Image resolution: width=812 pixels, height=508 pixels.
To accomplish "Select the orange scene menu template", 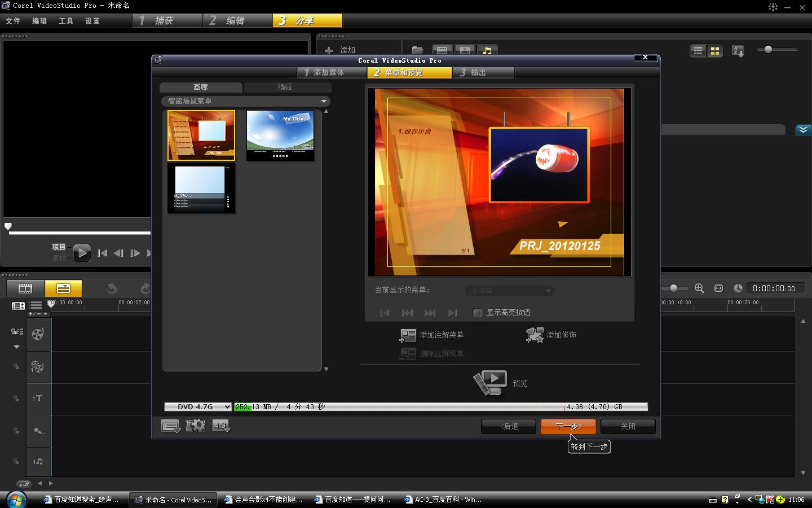I will [201, 135].
